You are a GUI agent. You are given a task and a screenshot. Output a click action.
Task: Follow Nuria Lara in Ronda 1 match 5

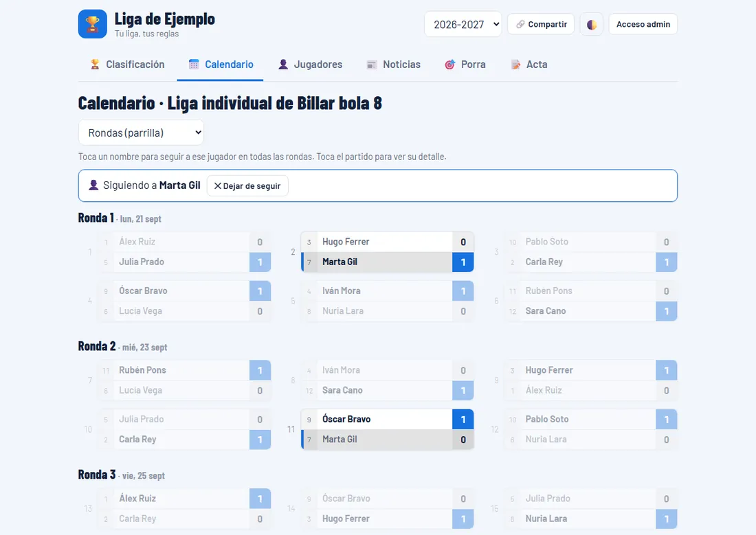(x=343, y=311)
